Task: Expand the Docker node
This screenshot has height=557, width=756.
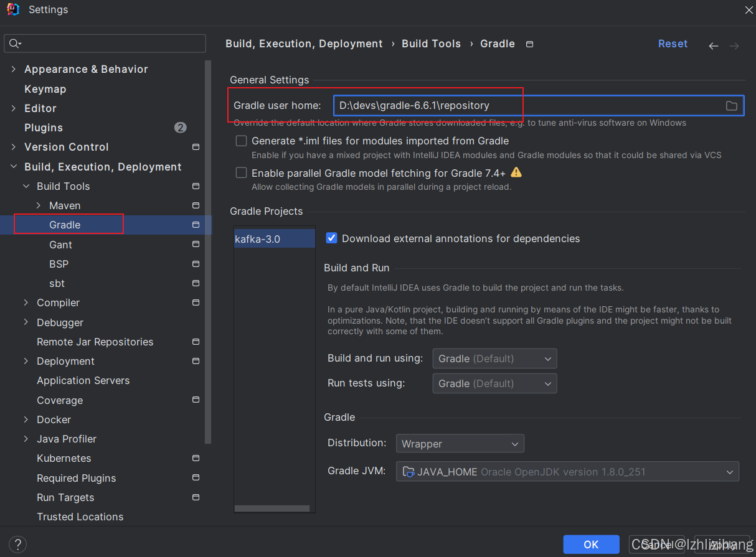Action: click(x=26, y=419)
